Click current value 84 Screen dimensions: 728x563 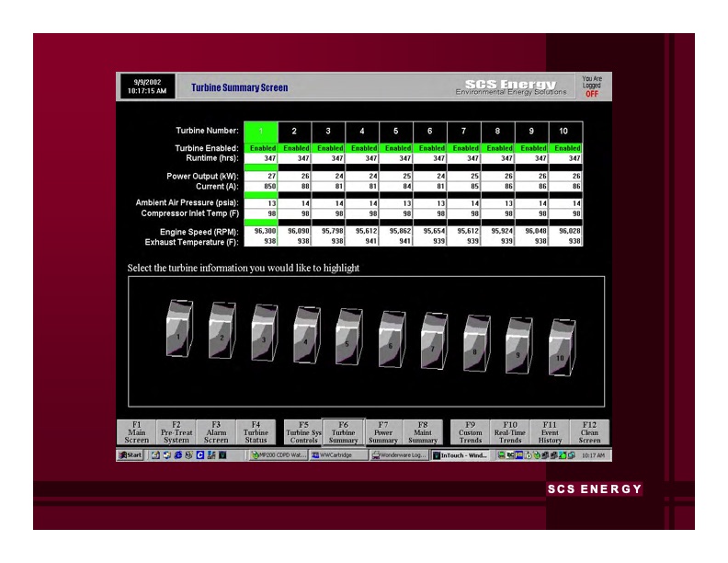pos(396,186)
